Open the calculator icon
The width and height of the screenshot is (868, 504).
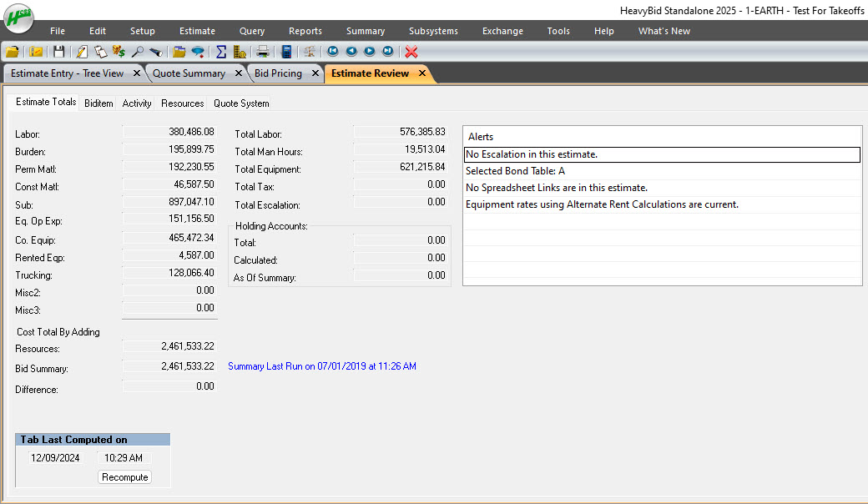286,52
